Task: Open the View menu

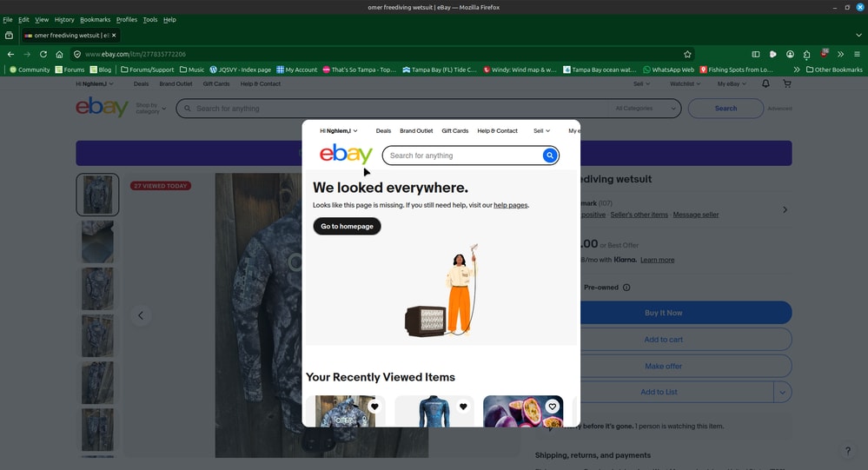Action: [x=42, y=19]
